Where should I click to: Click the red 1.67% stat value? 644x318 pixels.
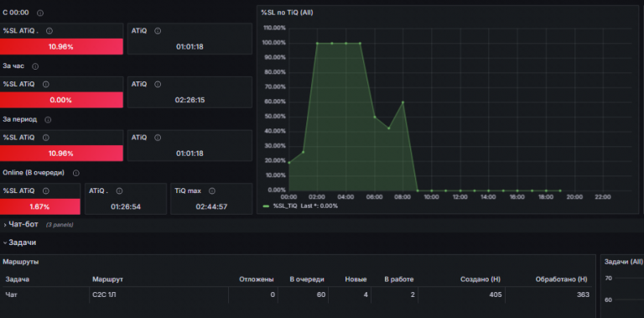[40, 206]
